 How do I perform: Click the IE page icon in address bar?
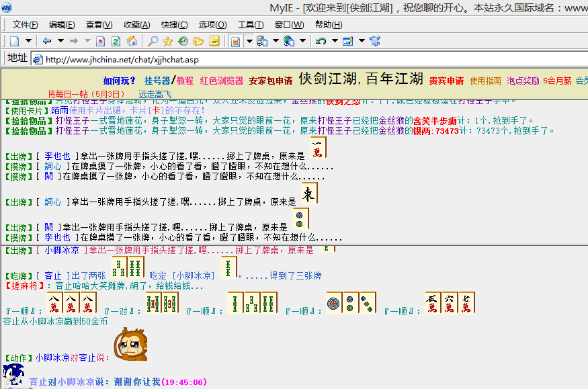click(38, 59)
